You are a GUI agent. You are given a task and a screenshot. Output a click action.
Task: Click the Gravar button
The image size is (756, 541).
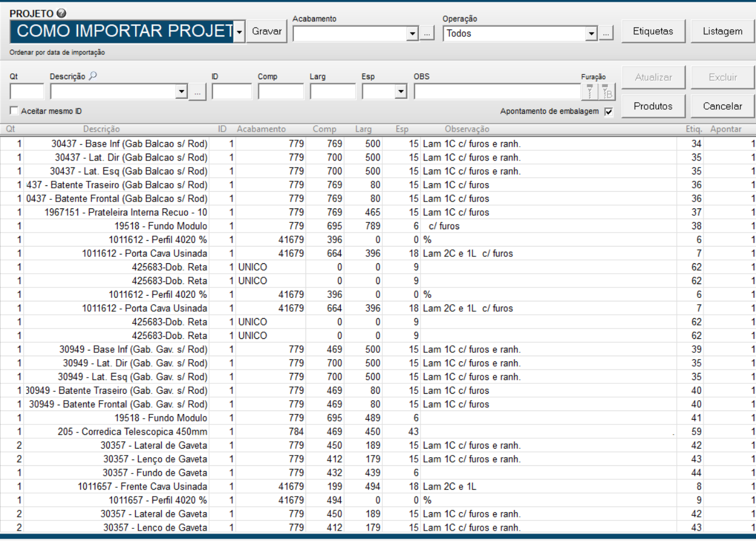[267, 31]
